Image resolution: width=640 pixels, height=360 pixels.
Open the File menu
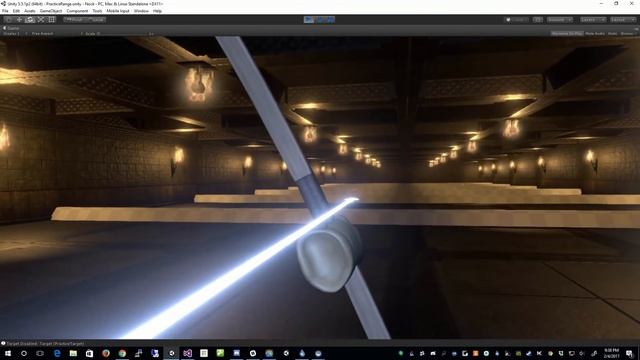(5, 11)
